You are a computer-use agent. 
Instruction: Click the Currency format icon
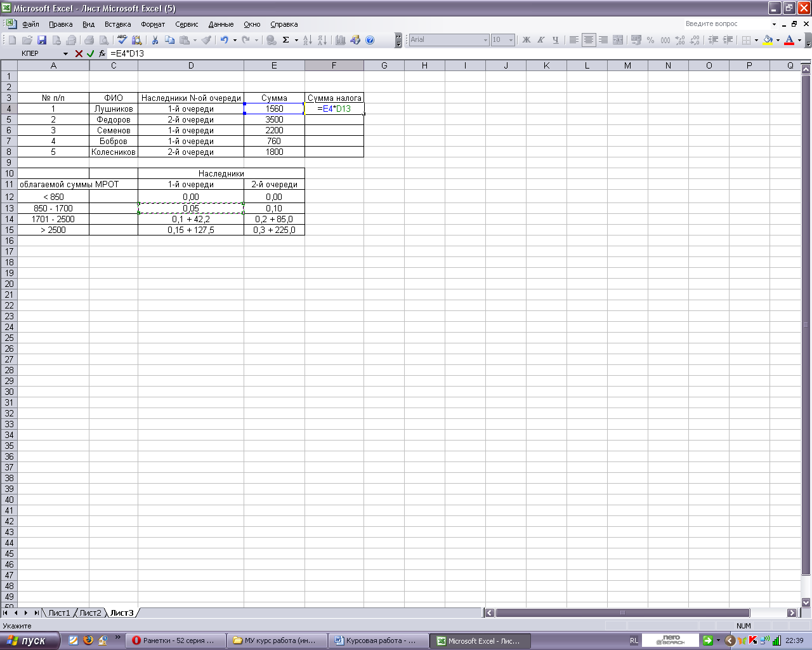coord(636,40)
